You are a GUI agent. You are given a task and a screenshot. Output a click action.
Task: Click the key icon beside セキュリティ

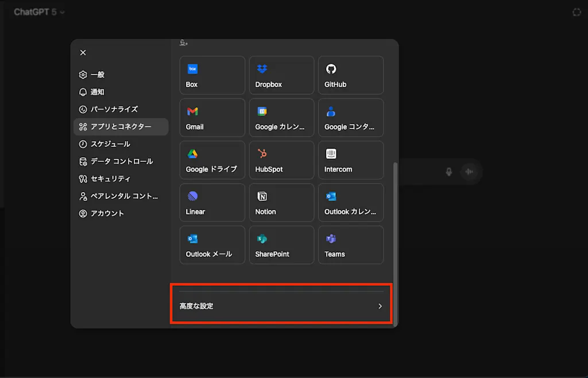[x=83, y=179]
